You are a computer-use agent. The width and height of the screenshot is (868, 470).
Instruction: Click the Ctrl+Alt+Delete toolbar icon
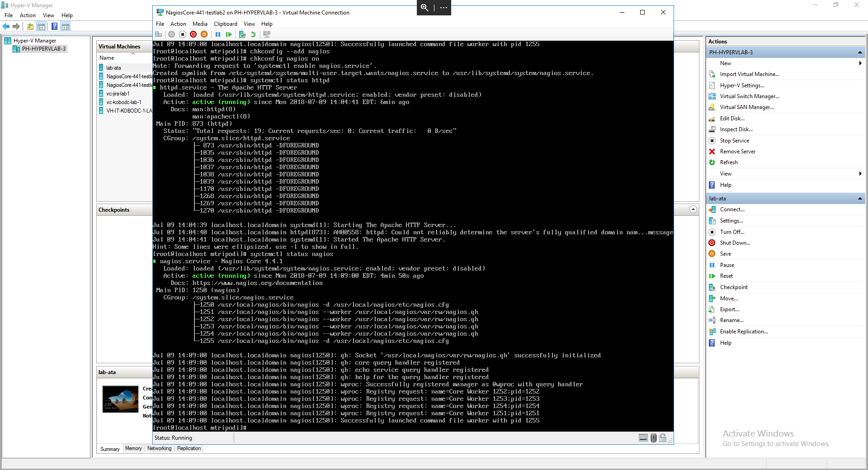point(158,34)
